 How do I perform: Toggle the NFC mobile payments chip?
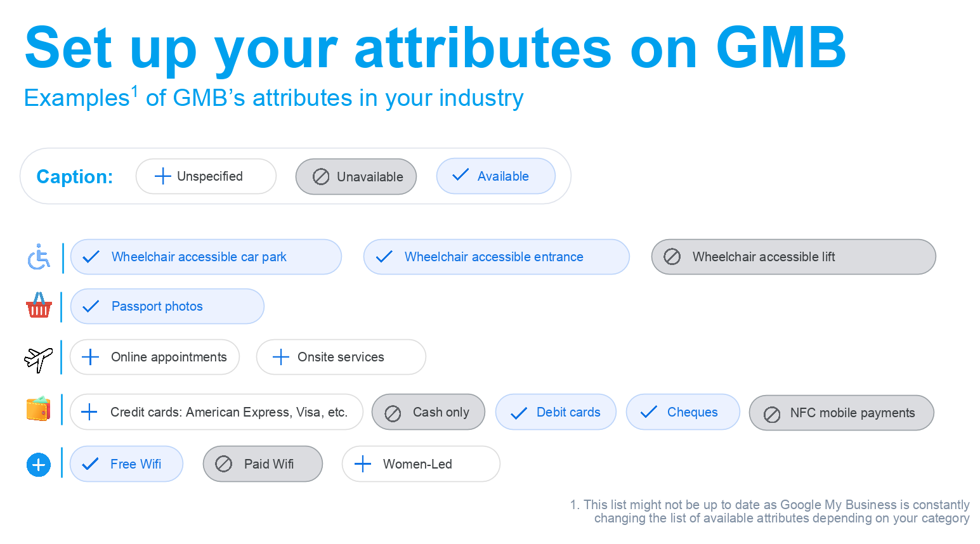pos(842,413)
